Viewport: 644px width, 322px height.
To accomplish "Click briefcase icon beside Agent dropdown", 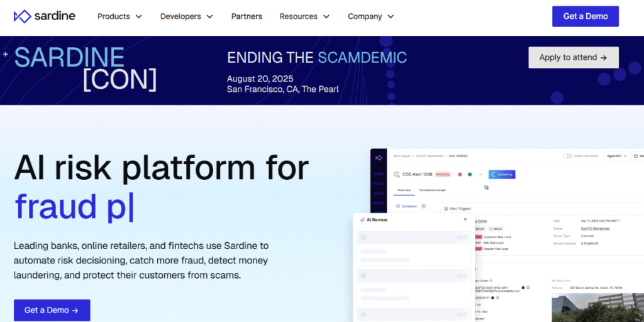I will 636,156.
